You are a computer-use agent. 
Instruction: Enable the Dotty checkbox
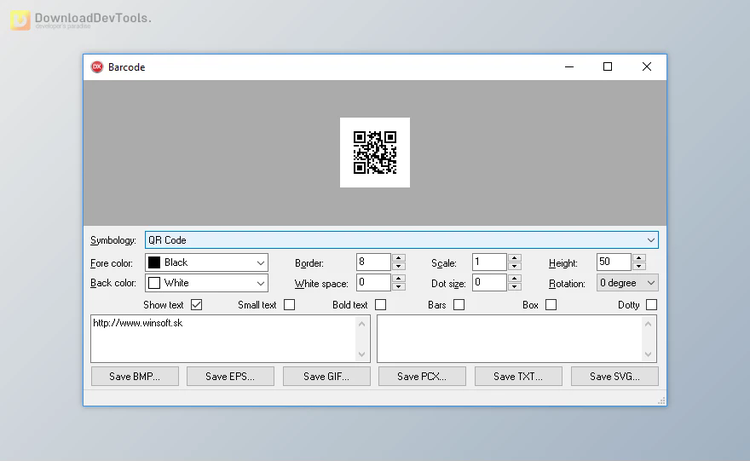(651, 305)
